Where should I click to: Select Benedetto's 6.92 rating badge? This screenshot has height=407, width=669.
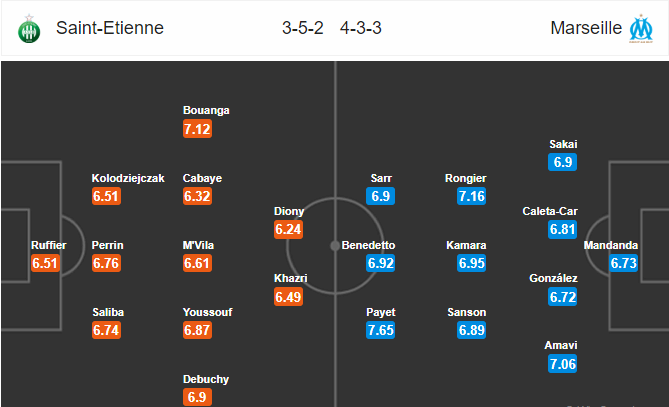pyautogui.click(x=380, y=263)
